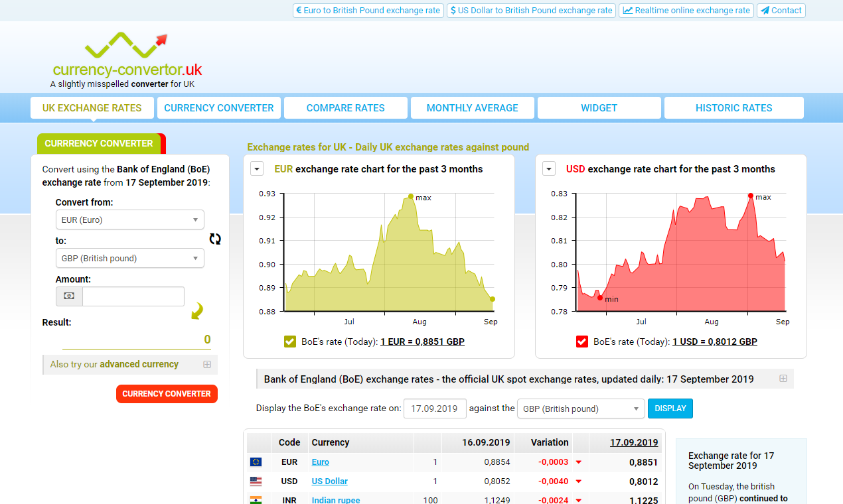Open the Convert from currency dropdown

(x=129, y=220)
